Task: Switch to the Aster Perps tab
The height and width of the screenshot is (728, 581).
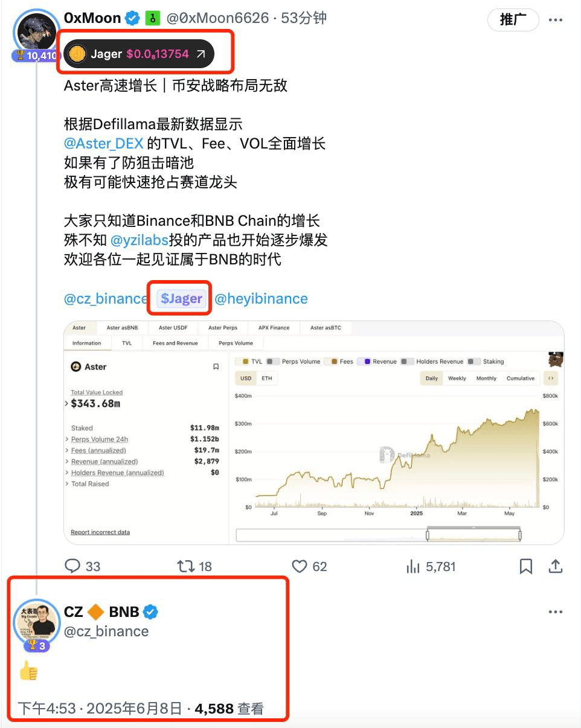Action: coord(223,328)
